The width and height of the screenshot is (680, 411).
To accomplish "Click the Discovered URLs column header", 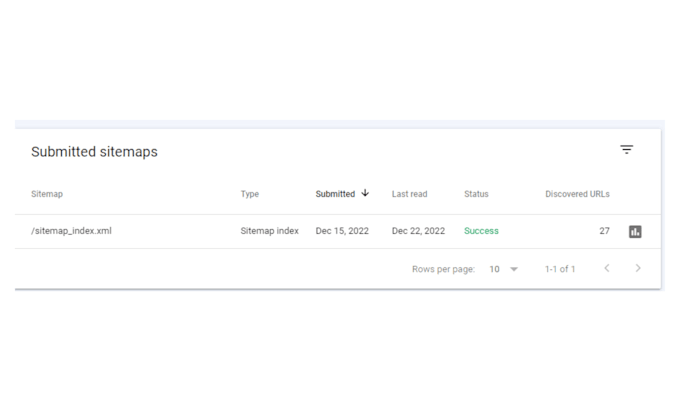I will coord(577,194).
